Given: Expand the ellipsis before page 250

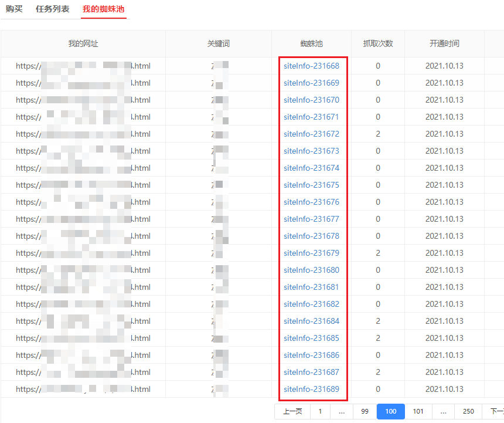Looking at the screenshot, I should tap(444, 411).
